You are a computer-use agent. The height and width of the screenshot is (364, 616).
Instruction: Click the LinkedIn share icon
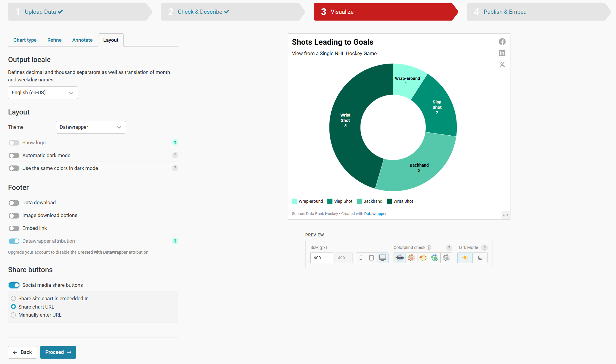pyautogui.click(x=502, y=53)
